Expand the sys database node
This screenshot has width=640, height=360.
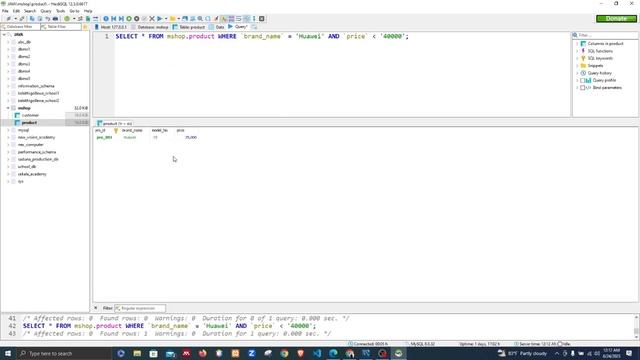[8, 182]
